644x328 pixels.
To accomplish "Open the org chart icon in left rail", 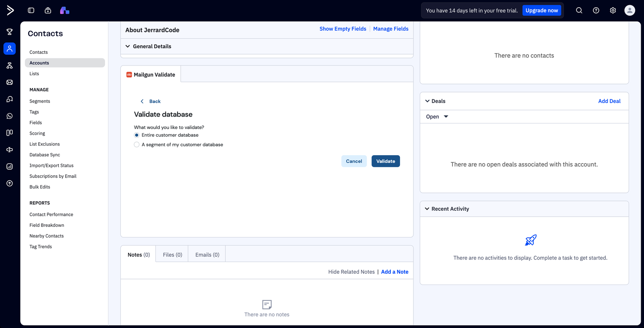I will (10, 66).
